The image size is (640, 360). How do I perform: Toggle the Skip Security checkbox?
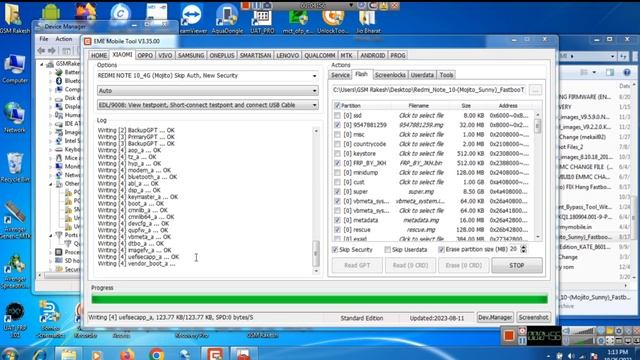point(335,249)
